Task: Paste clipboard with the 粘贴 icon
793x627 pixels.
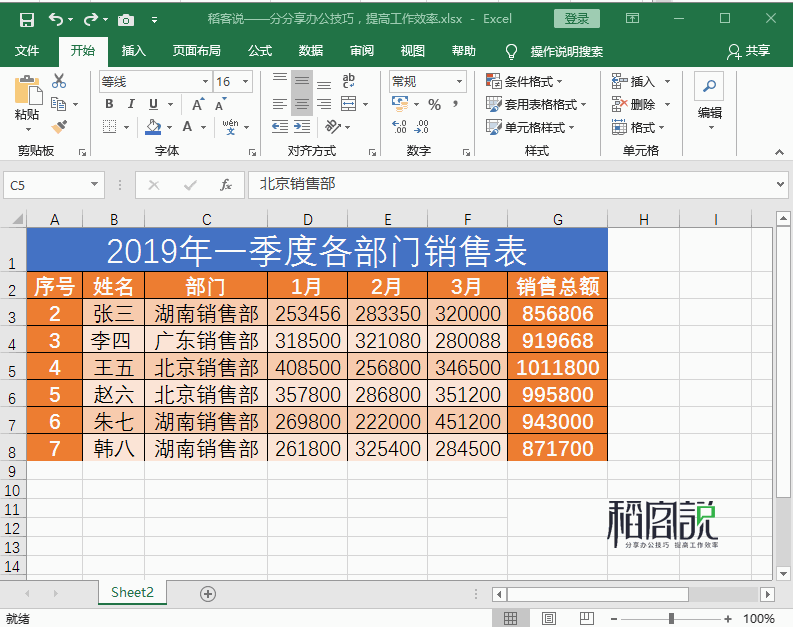Action: (x=27, y=91)
